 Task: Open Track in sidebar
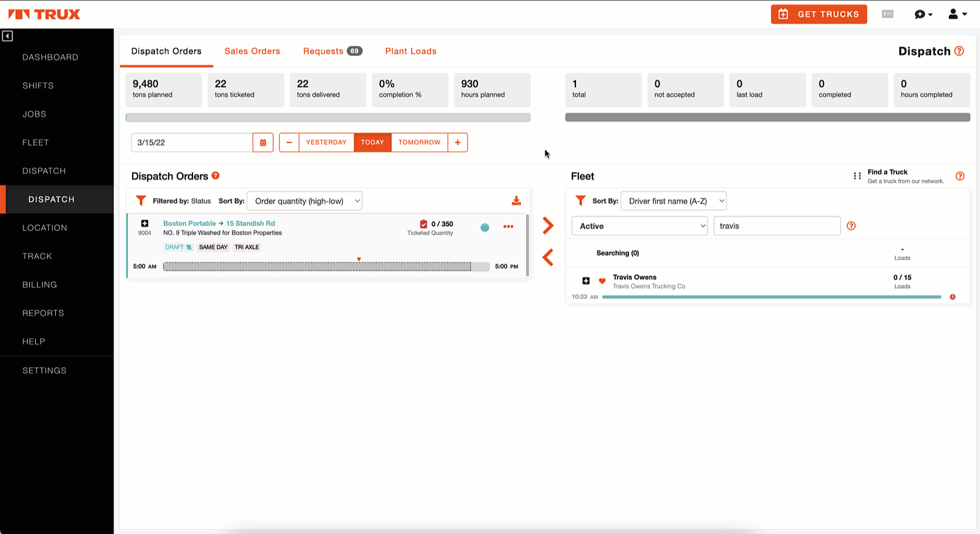pos(38,256)
